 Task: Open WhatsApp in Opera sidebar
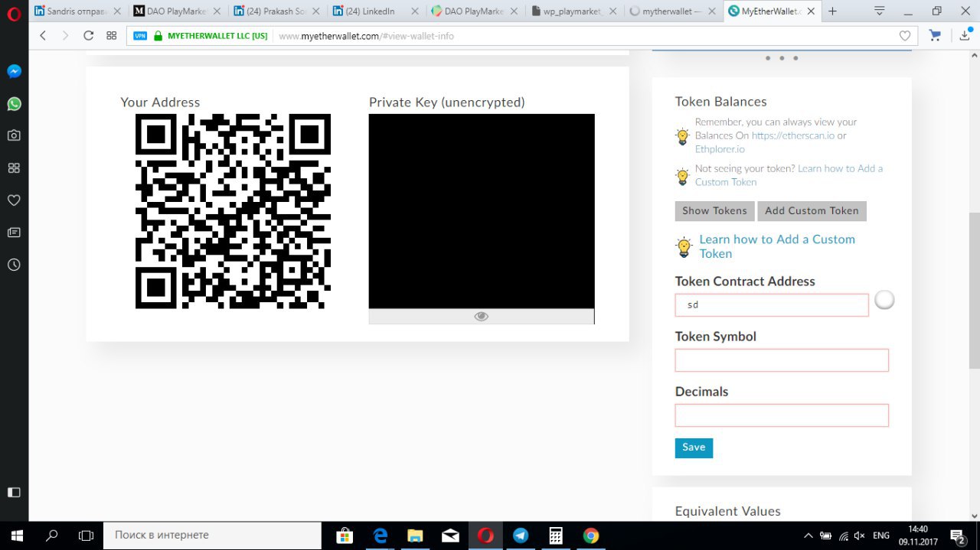tap(14, 104)
